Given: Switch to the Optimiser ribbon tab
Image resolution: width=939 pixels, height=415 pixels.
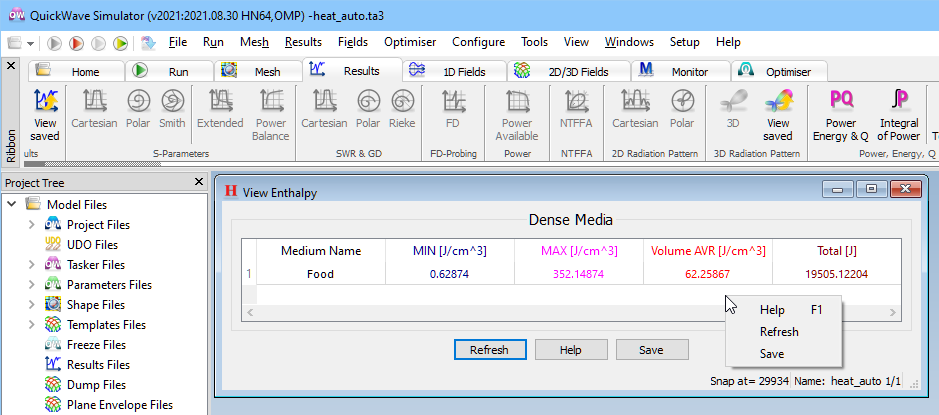Looking at the screenshot, I should pos(779,71).
